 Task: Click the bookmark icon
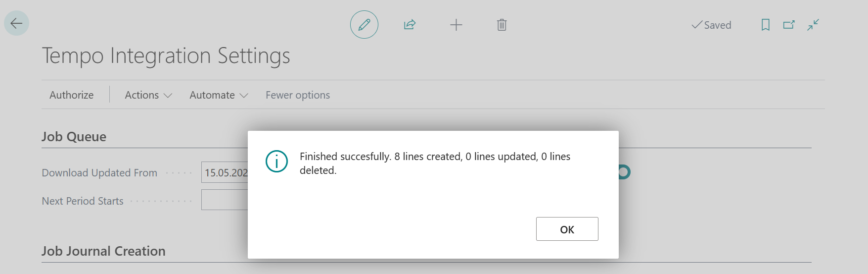pyautogui.click(x=765, y=25)
